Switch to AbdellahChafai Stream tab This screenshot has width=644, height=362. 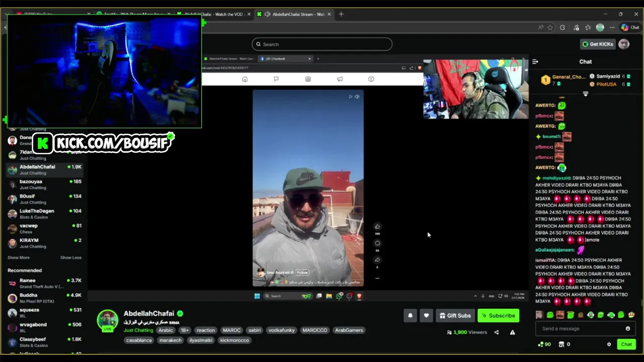[x=294, y=14]
